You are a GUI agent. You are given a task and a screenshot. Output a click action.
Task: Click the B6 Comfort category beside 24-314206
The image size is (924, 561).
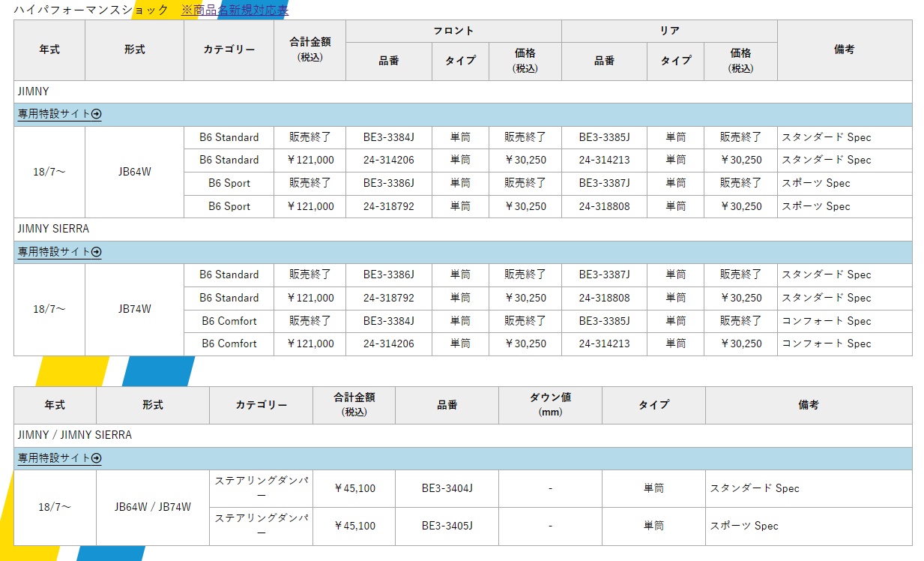click(229, 343)
